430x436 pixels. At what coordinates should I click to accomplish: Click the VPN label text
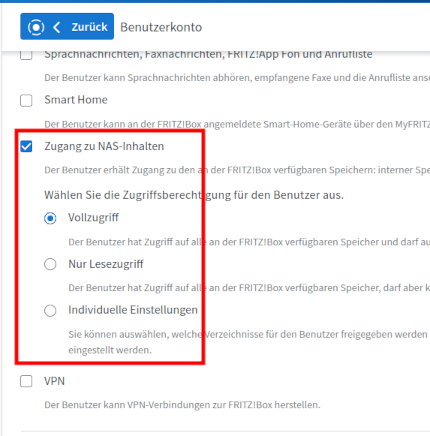pos(54,381)
